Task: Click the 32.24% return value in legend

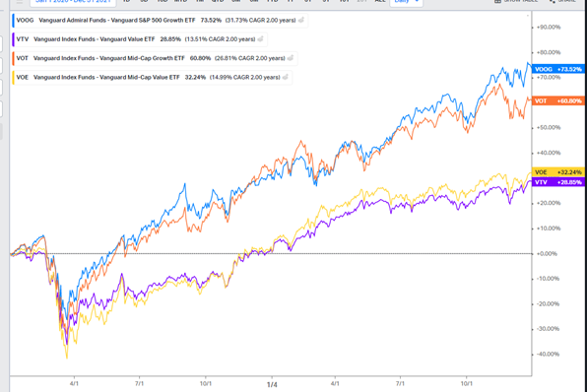Action: click(195, 77)
